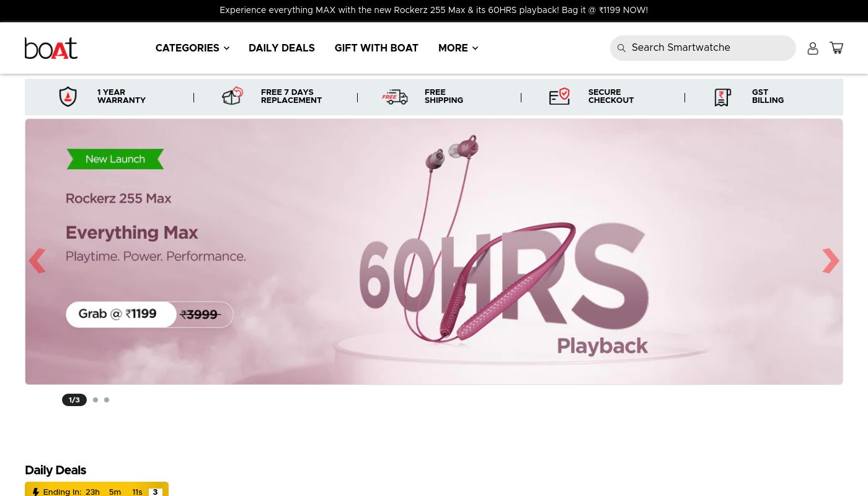Click the Free 7 Days Replacement box icon

pyautogui.click(x=232, y=96)
